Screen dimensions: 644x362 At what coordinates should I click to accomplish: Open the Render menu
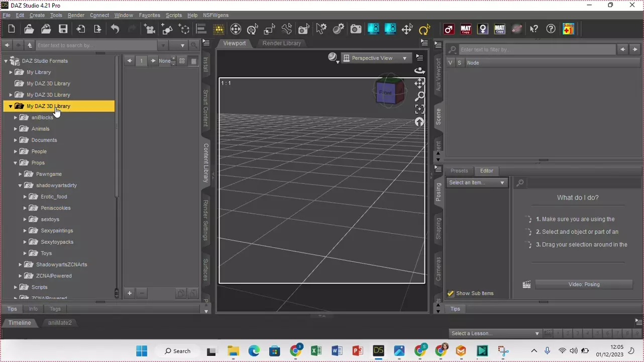[x=76, y=15]
